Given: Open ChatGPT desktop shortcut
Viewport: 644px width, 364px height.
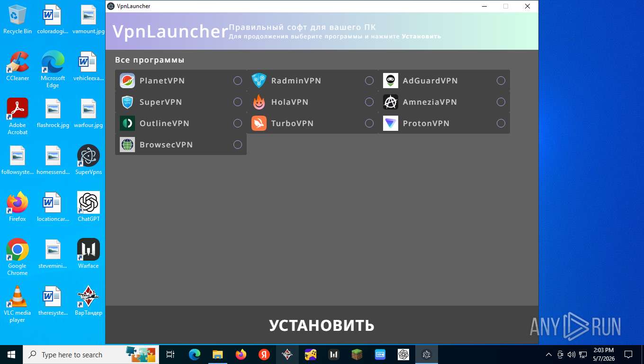Looking at the screenshot, I should pyautogui.click(x=89, y=207).
